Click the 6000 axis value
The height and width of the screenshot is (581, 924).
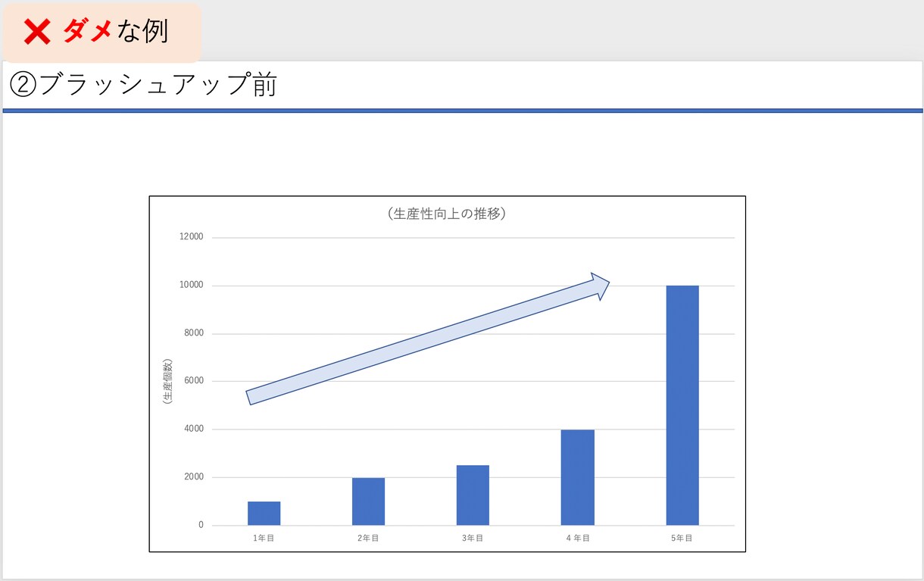(x=193, y=381)
